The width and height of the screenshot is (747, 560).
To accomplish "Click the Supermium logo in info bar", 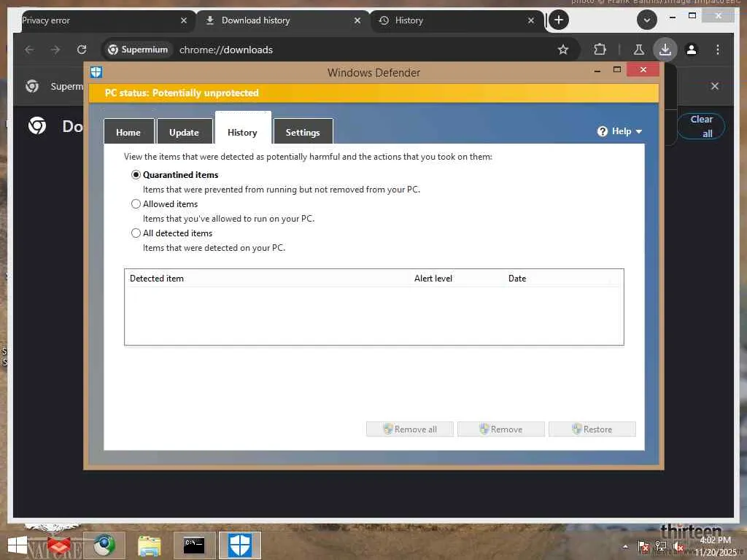I will point(32,86).
